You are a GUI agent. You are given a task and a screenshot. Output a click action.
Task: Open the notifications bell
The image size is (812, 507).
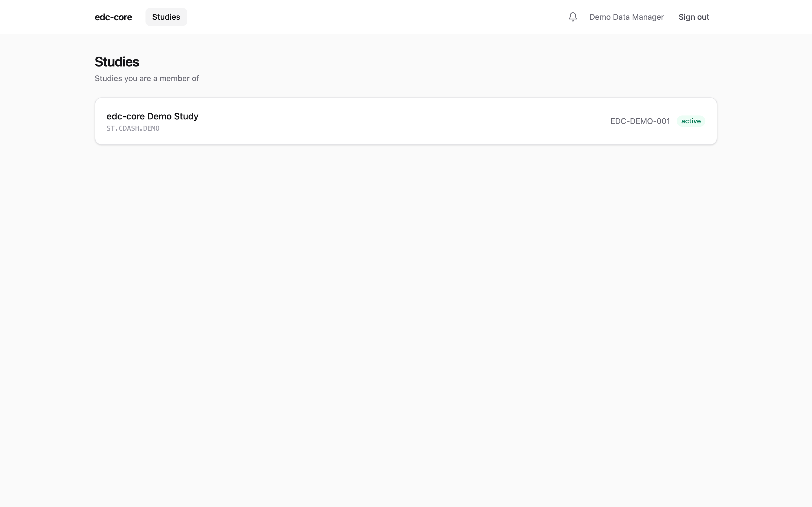[573, 17]
